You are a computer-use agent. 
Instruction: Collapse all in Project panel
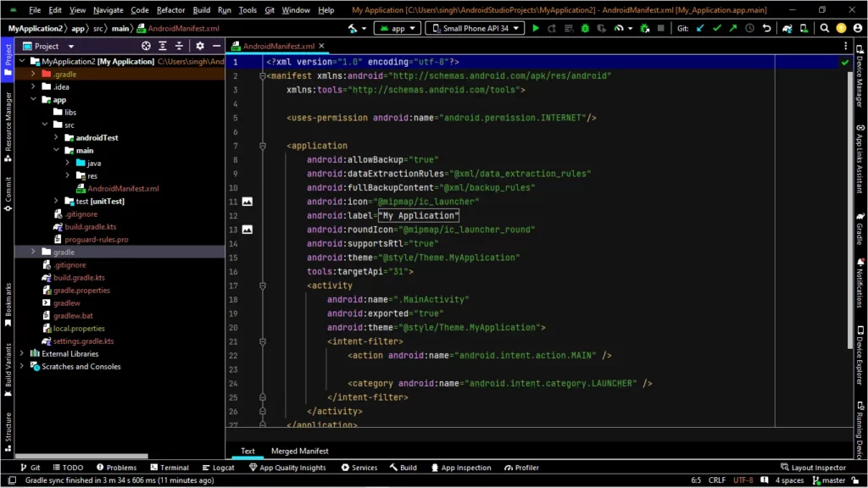click(179, 47)
